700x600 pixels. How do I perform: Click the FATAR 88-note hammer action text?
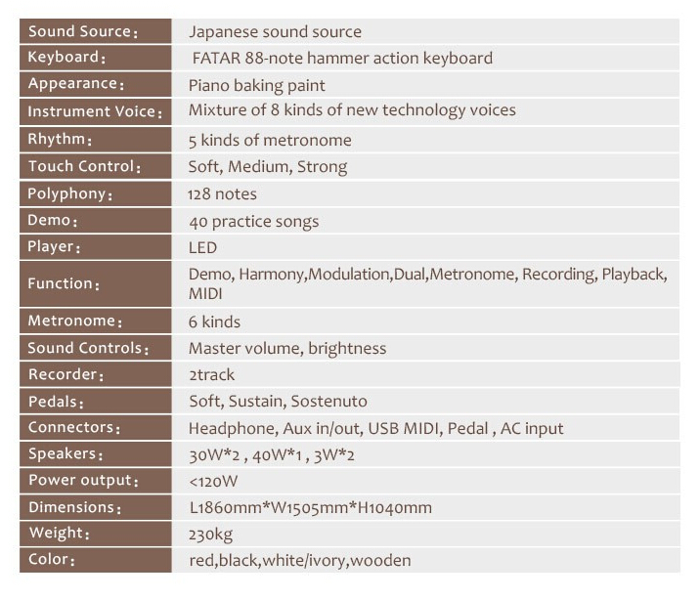(342, 59)
